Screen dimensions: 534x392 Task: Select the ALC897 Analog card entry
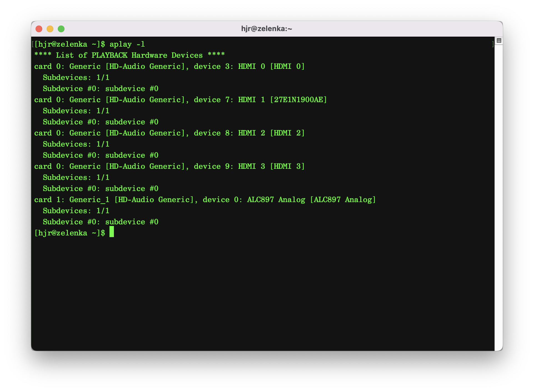pos(205,199)
